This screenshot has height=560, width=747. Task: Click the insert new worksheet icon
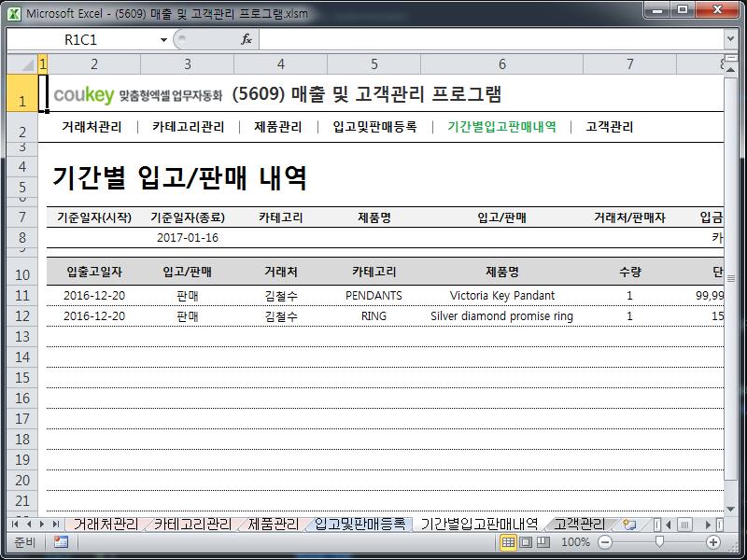629,525
